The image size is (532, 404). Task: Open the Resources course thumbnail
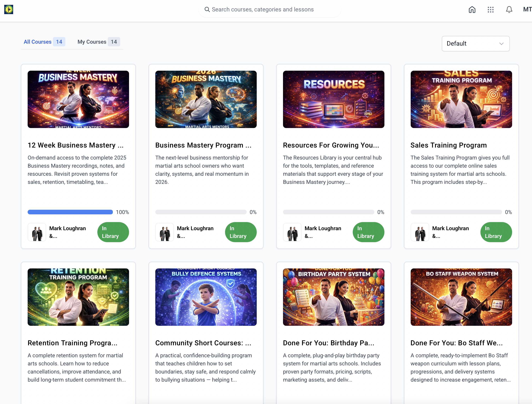(334, 99)
